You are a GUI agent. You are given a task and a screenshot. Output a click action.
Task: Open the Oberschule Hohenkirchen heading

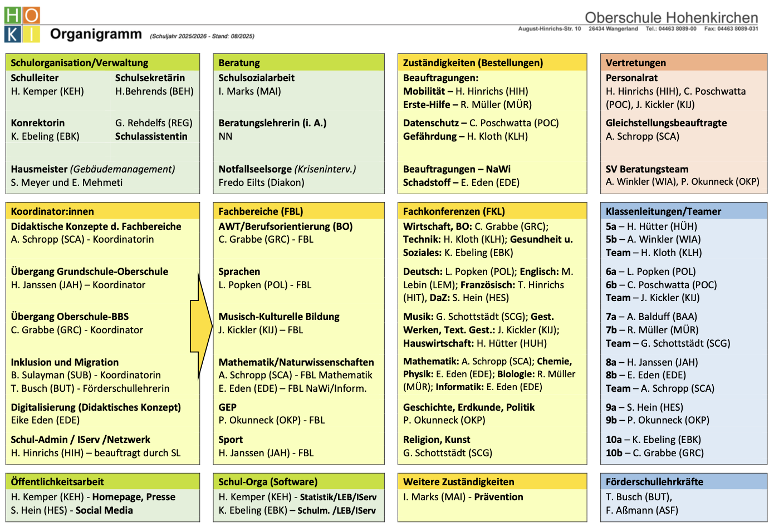click(x=671, y=17)
